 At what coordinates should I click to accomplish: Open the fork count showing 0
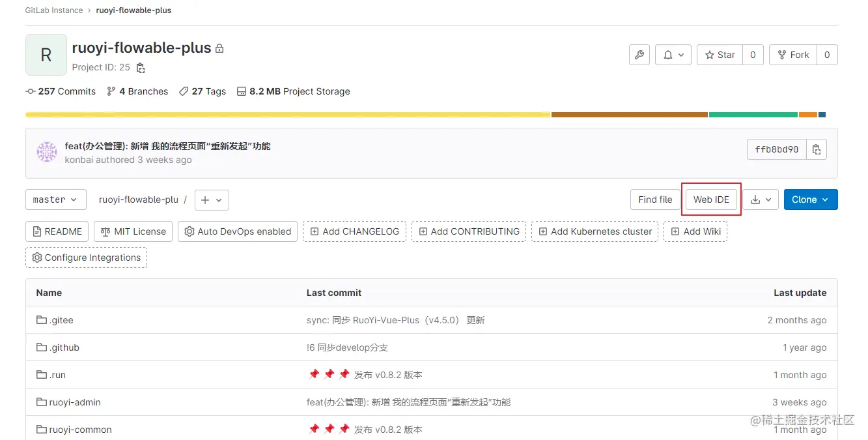click(827, 55)
